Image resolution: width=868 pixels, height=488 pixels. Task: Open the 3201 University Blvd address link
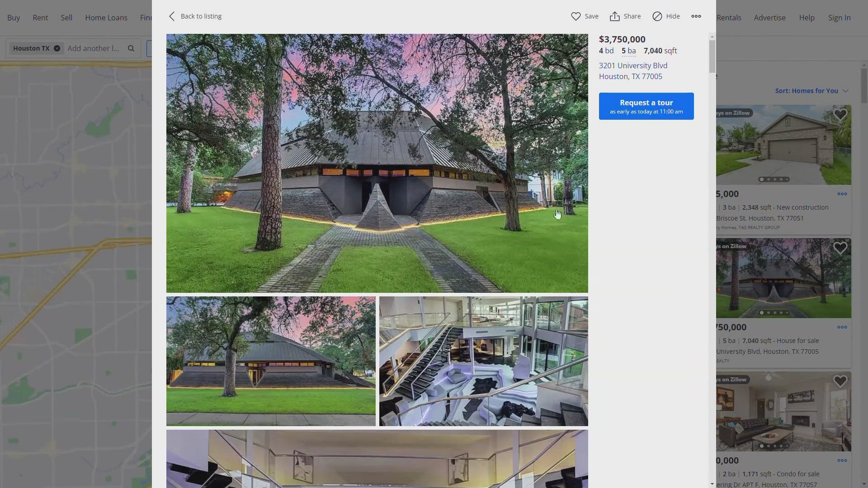pyautogui.click(x=632, y=65)
